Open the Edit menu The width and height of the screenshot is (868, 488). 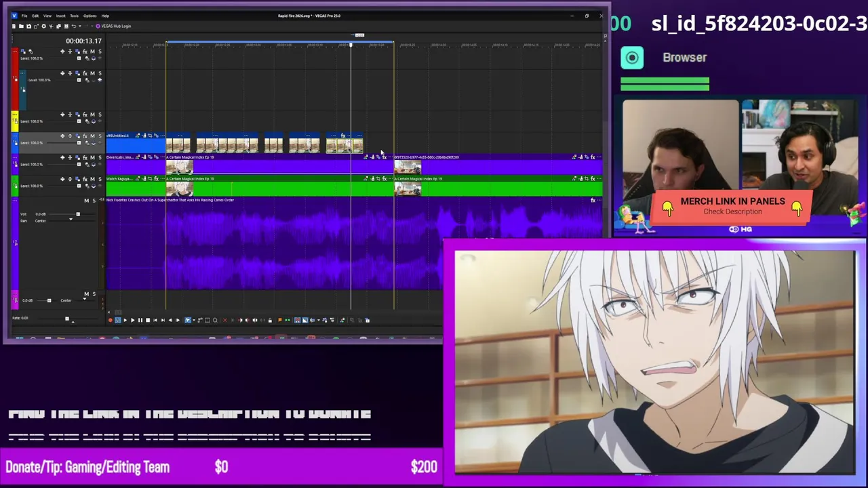[x=35, y=16]
